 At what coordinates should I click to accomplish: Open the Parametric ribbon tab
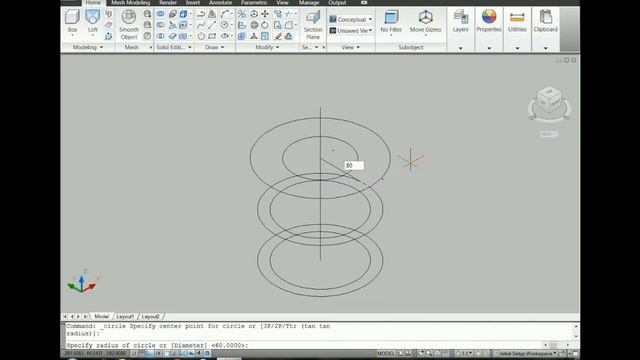coord(254,2)
